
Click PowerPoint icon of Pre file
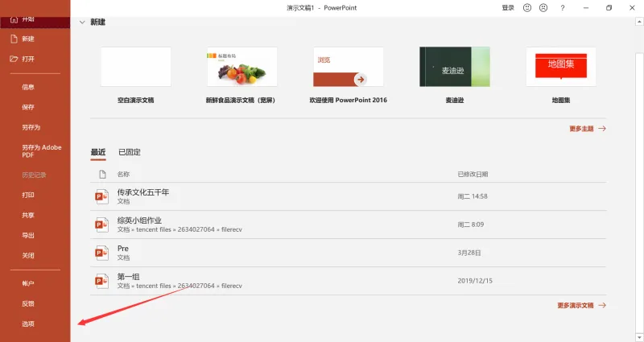click(x=101, y=253)
